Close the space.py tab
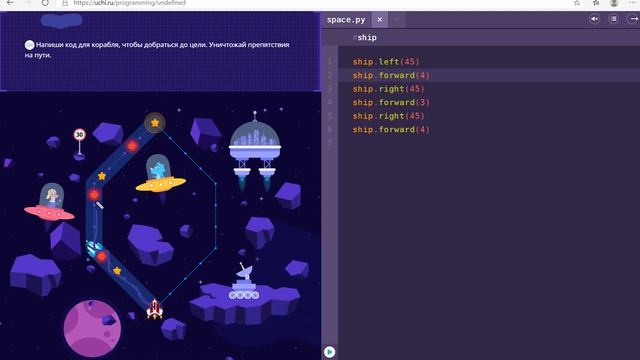This screenshot has width=640, height=360. click(380, 20)
